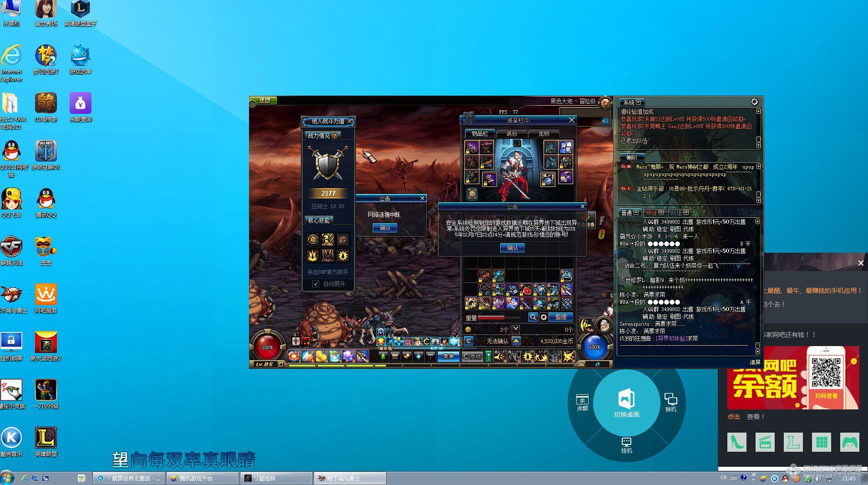The width and height of the screenshot is (868, 485).
Task: Expand the 普通 chat tab plus box
Action: pyautogui.click(x=636, y=213)
